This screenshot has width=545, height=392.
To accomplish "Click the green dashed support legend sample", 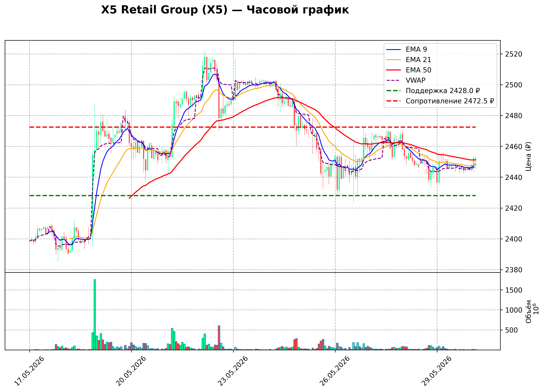I will pyautogui.click(x=394, y=91).
